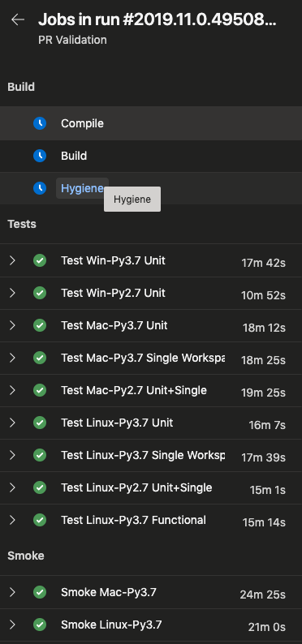Image resolution: width=302 pixels, height=644 pixels.
Task: Click success checkmark for Test Linux-Py3.7 Functional
Action: tap(40, 520)
